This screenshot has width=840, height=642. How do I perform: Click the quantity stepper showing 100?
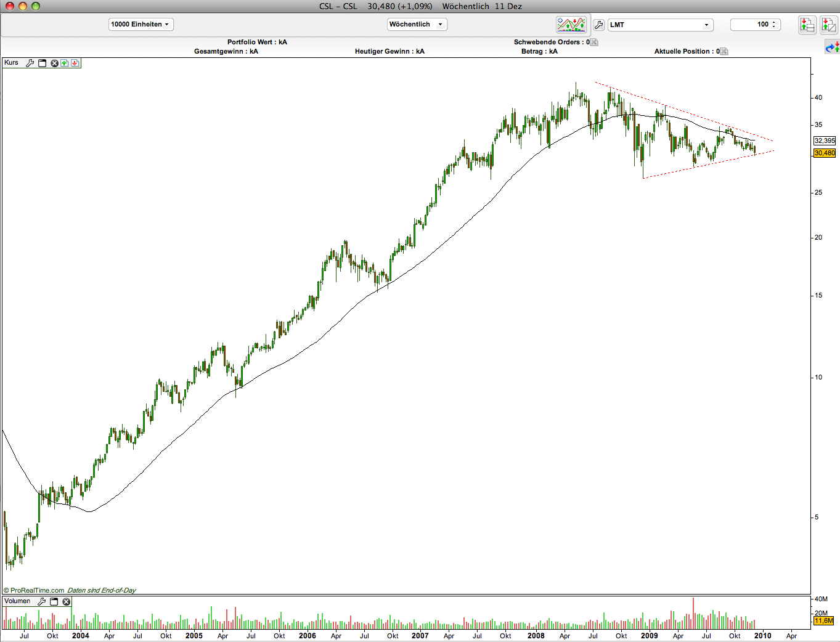[774, 25]
